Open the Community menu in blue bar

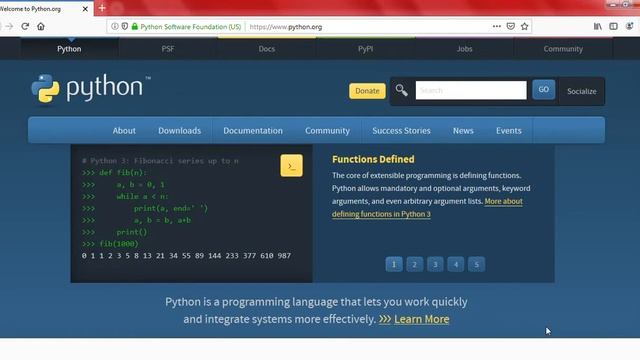(327, 131)
